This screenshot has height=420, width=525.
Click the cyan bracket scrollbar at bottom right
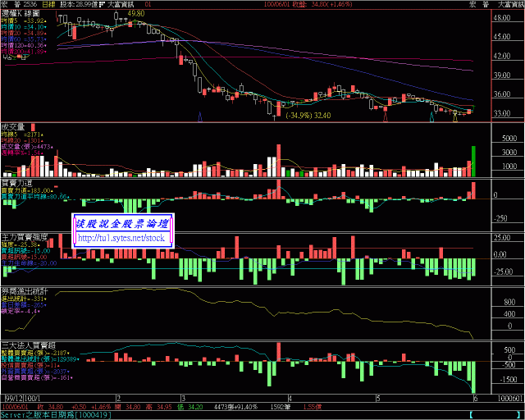[x=495, y=414]
